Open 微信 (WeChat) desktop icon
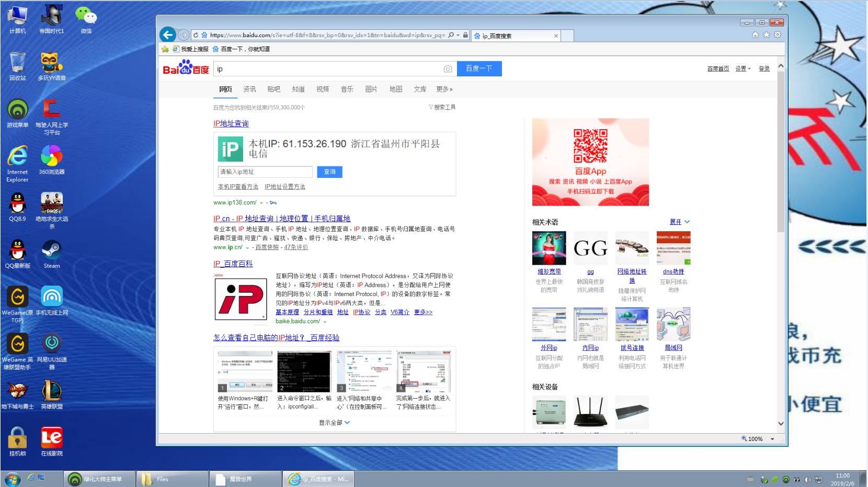 [85, 16]
